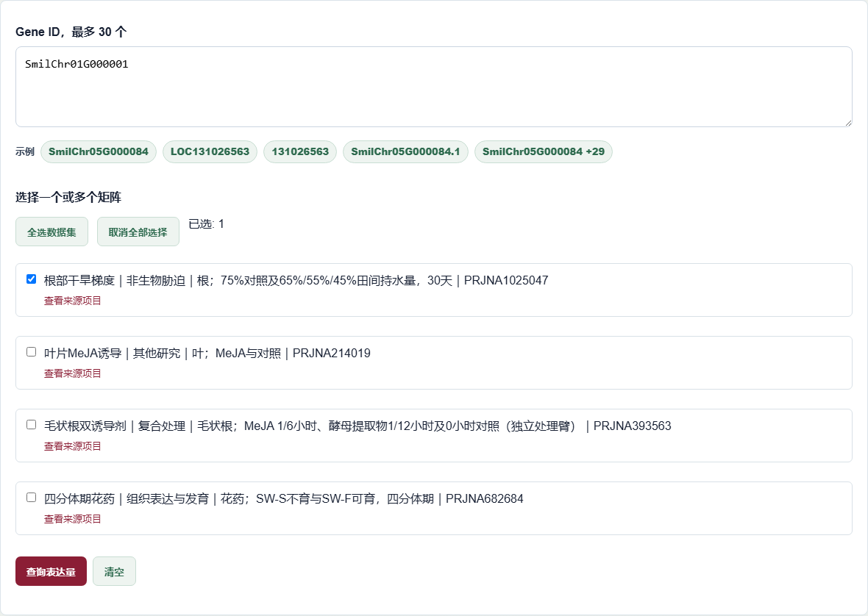This screenshot has height=616, width=868.
Task: Insert example LOC131026563 chip
Action: pos(210,151)
